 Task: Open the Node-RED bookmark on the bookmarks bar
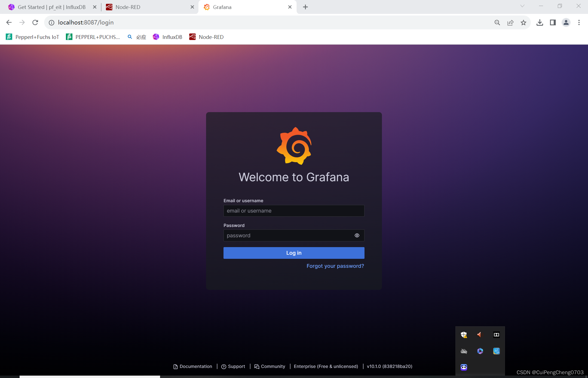(206, 37)
